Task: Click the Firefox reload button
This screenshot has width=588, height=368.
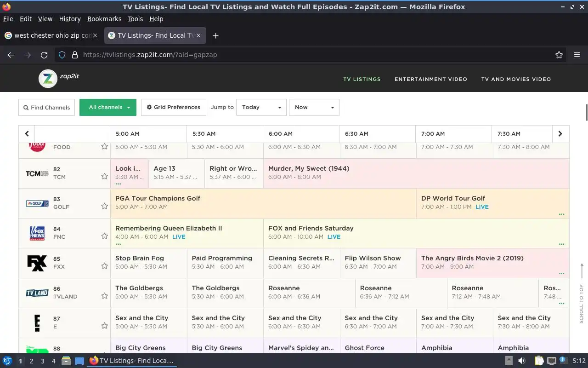Action: click(x=44, y=55)
